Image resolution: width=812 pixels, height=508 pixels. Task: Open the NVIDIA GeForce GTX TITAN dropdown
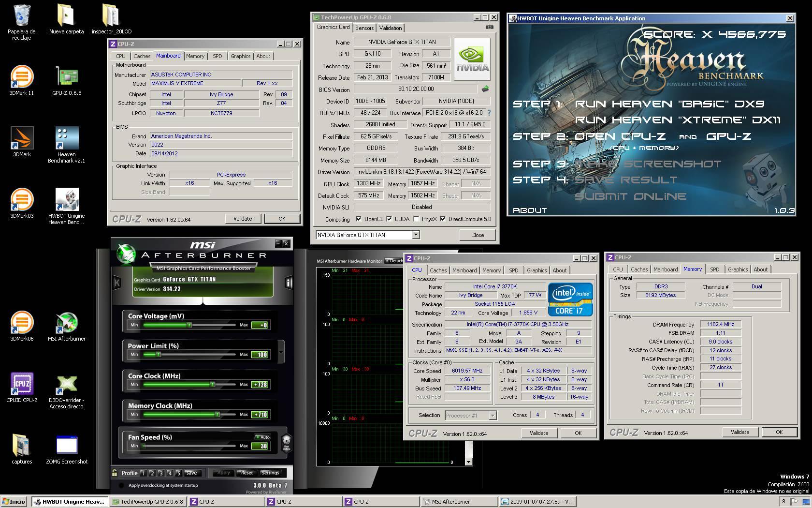point(416,235)
